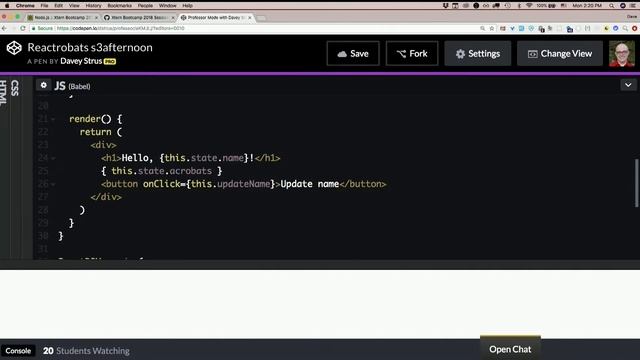Open the File menu
Viewport: 640px width, 360px height.
(x=44, y=6)
